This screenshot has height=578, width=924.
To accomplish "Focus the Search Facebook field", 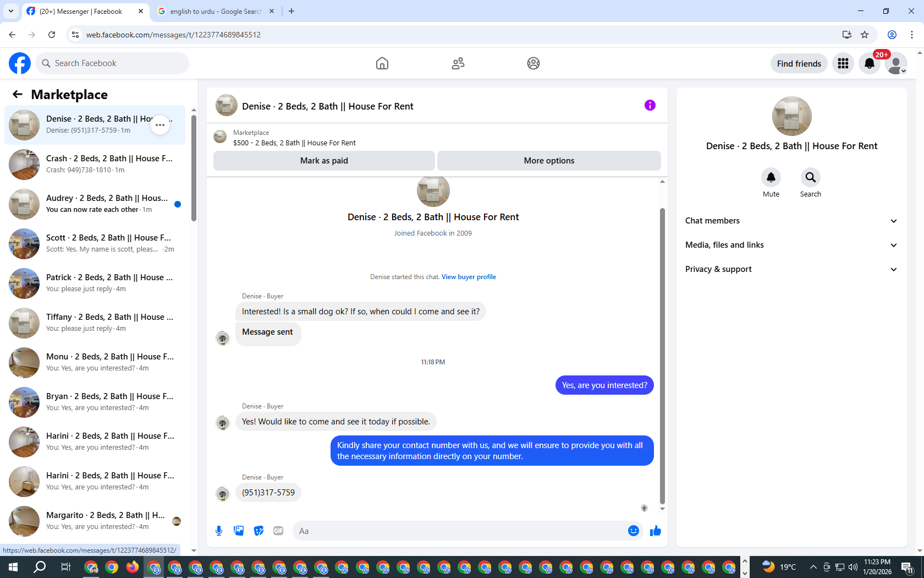I will (x=112, y=63).
